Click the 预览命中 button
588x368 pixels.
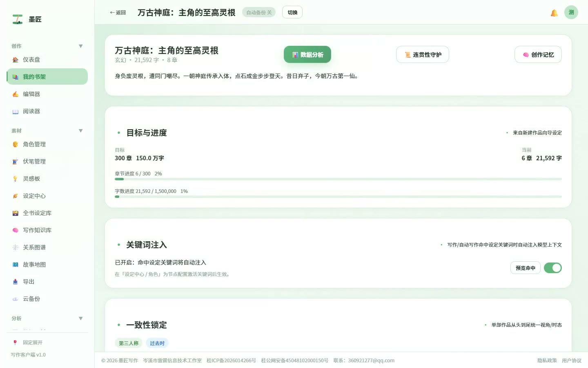coord(526,268)
